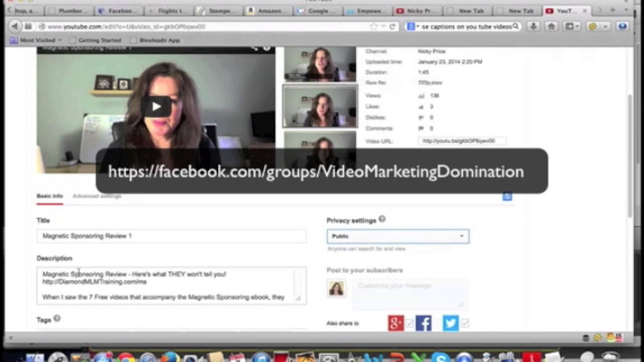Click the Facebook share icon
This screenshot has height=362, width=644.
click(x=423, y=323)
